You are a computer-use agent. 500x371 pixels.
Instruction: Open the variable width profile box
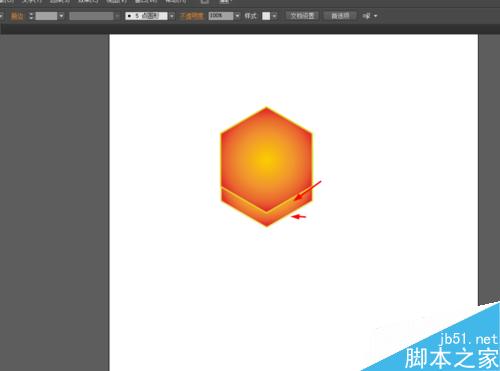tap(91, 16)
